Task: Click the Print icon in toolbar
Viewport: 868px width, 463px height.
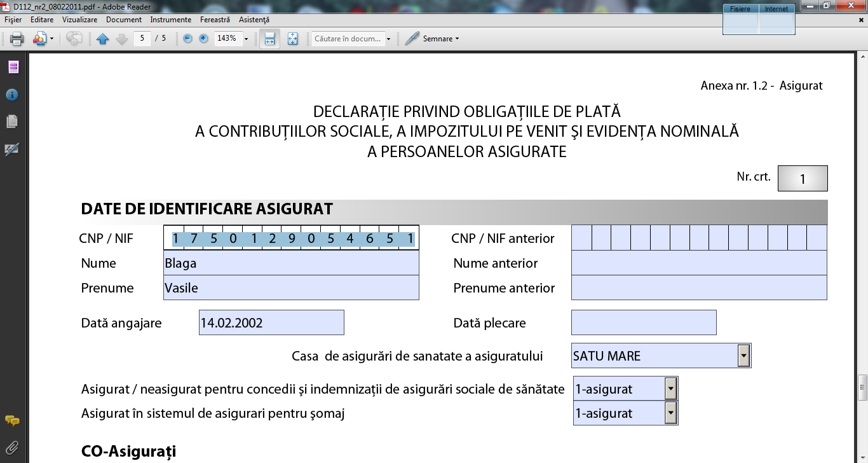Action: (17, 39)
